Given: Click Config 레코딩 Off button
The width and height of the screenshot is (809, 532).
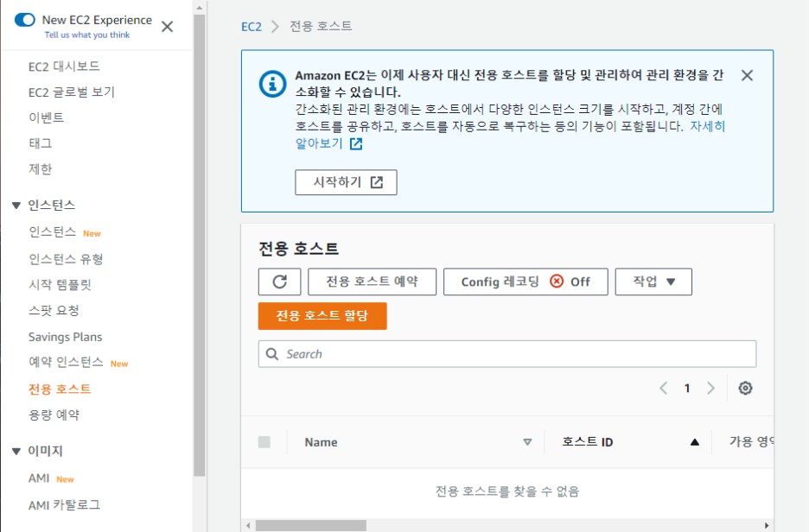Looking at the screenshot, I should [x=526, y=282].
